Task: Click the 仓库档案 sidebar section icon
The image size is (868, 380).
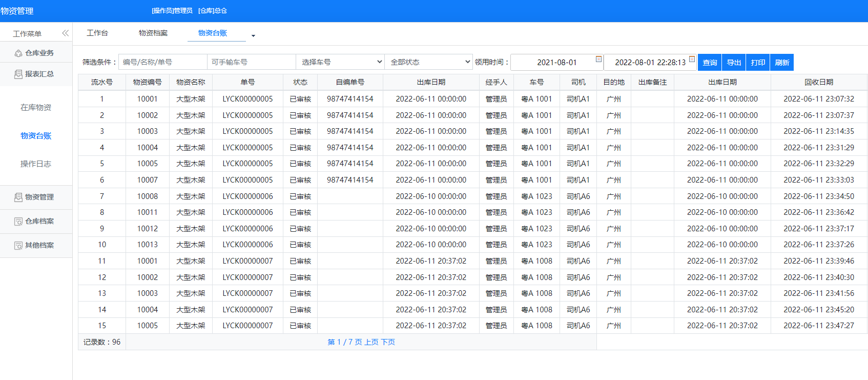Action: [x=18, y=222]
